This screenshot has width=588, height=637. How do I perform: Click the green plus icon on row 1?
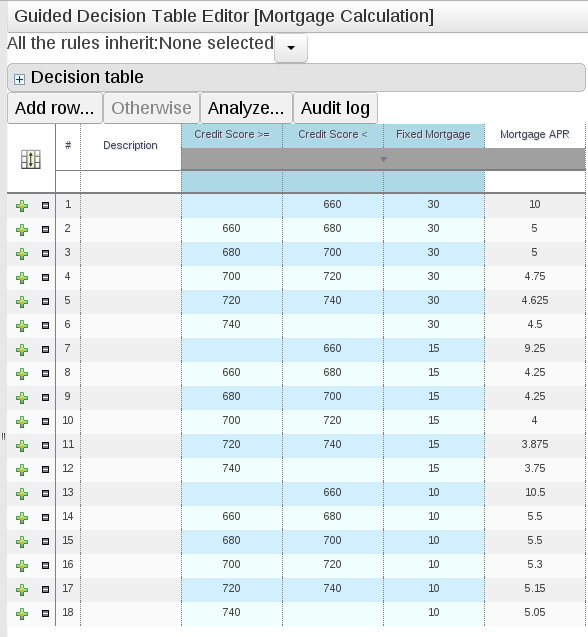22,206
